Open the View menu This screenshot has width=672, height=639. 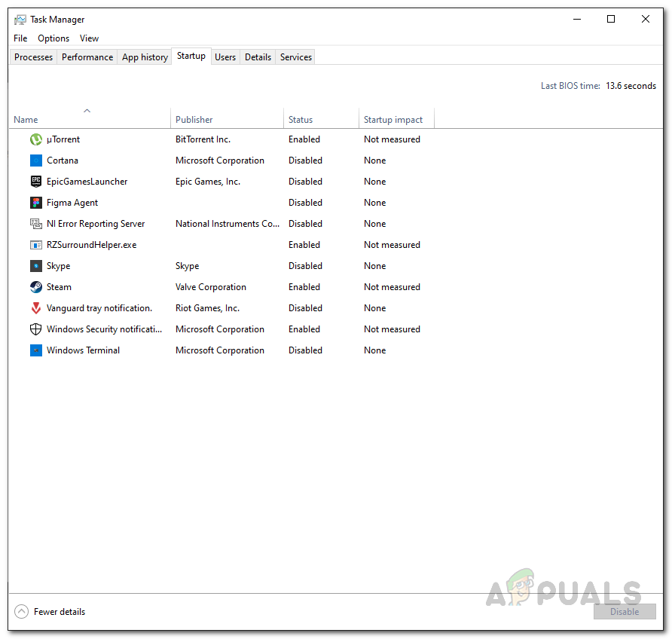(89, 38)
